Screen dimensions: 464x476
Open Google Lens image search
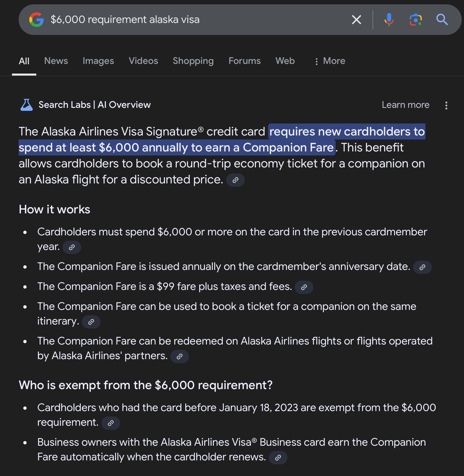415,20
